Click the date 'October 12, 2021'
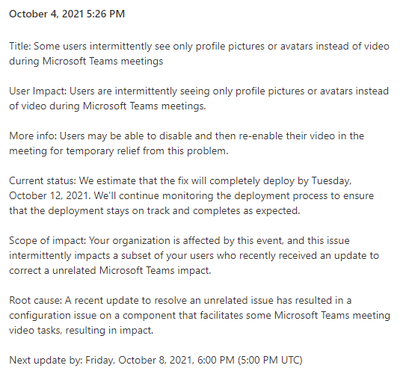Viewport: 400px width, 378px height. tap(49, 196)
